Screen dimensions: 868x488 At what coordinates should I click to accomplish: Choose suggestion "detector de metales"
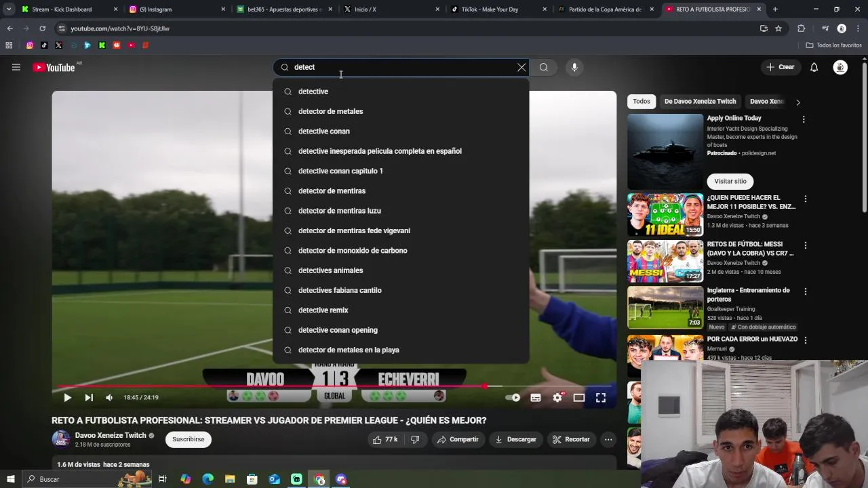(401, 111)
